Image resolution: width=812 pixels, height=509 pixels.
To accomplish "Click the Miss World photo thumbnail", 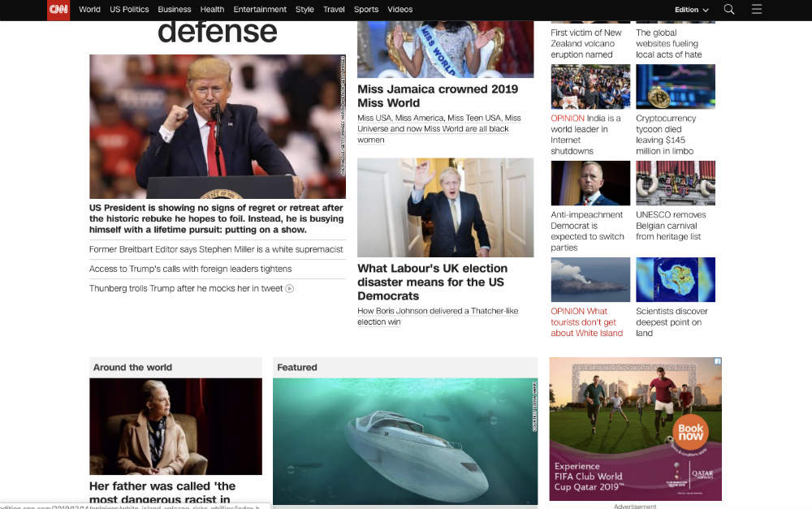I will tap(445, 50).
